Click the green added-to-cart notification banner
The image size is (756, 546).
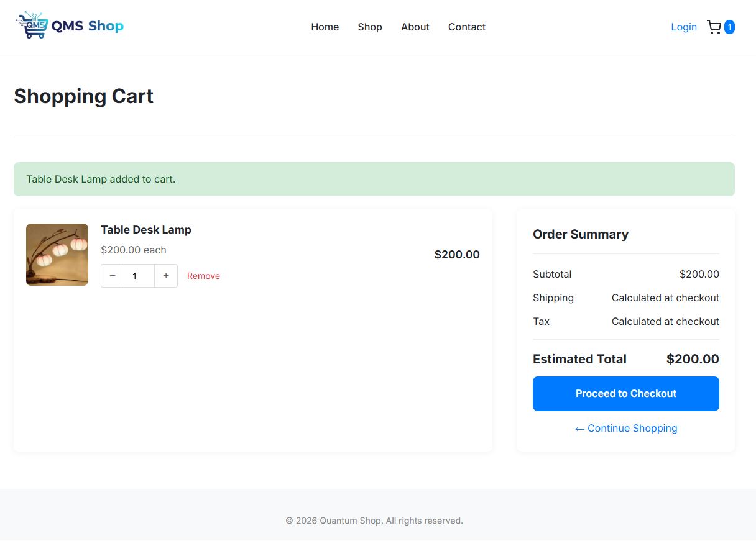click(x=374, y=180)
